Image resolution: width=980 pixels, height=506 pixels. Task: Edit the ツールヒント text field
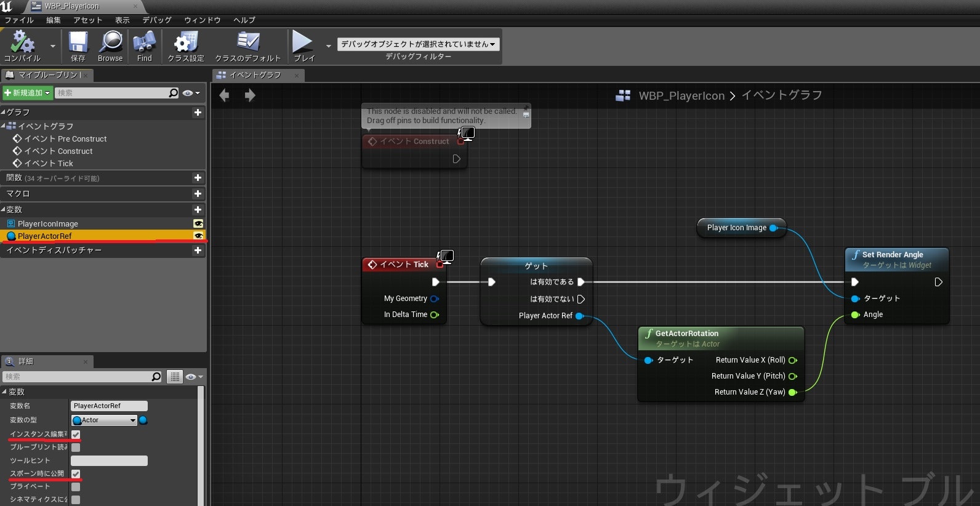tap(109, 461)
